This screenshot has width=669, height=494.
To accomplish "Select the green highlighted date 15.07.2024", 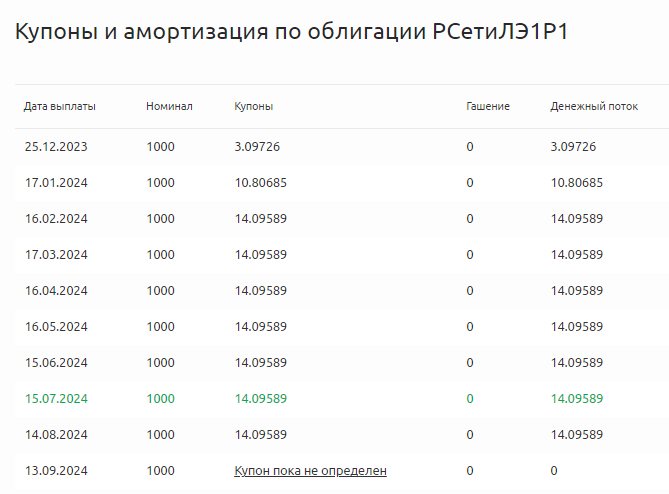I will [x=56, y=398].
